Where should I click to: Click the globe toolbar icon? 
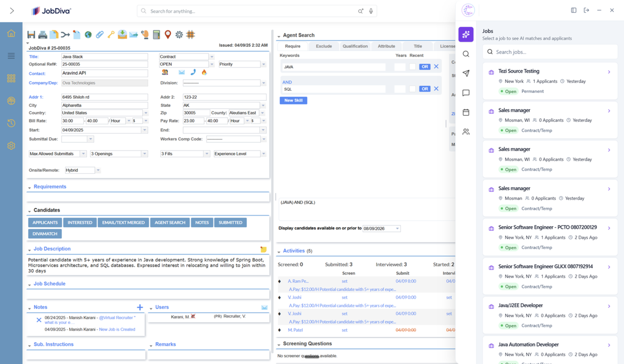88,34
